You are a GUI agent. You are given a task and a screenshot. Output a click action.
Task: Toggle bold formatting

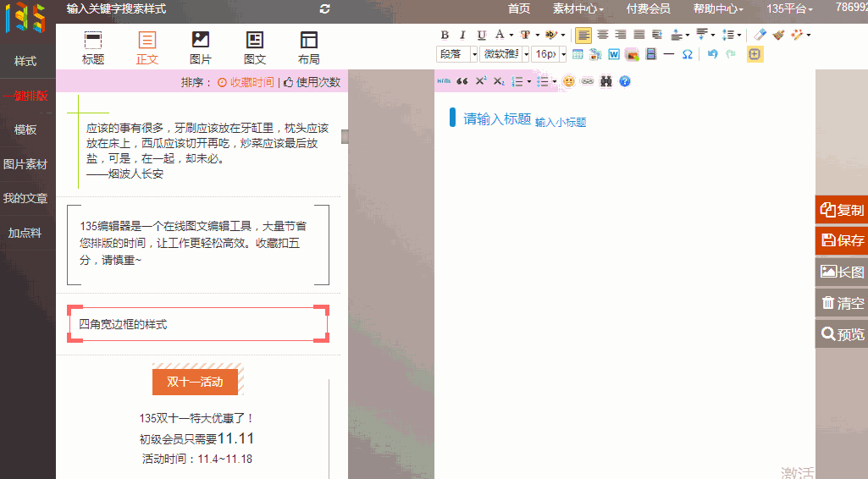445,35
